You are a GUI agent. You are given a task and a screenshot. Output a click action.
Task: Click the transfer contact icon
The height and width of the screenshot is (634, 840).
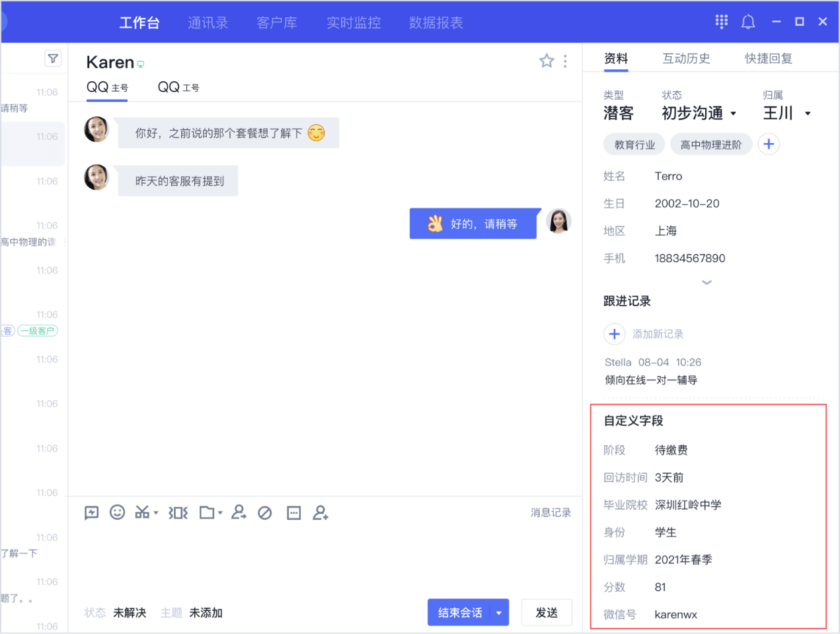point(239,512)
